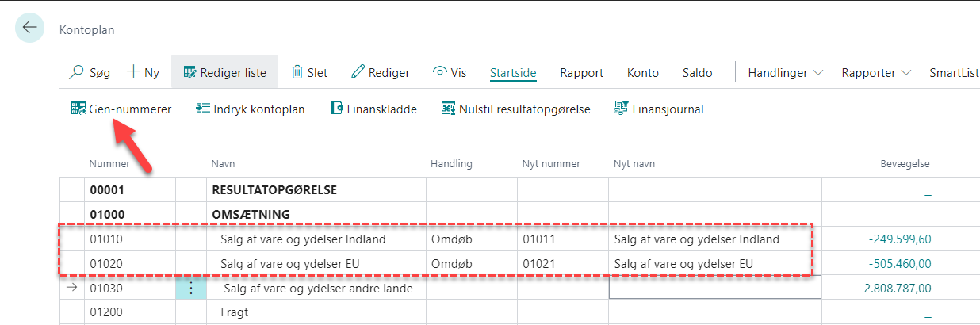Switch to the Startside tab
The height and width of the screenshot is (325, 980).
tap(513, 73)
